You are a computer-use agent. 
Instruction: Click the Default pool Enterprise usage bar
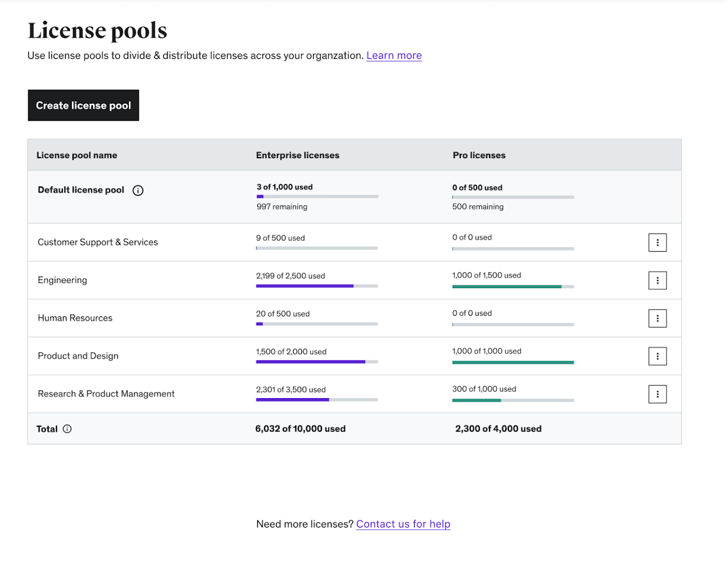click(x=317, y=196)
